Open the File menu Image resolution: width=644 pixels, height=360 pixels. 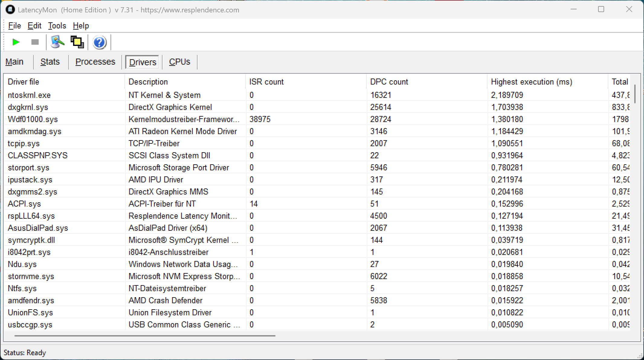(14, 26)
